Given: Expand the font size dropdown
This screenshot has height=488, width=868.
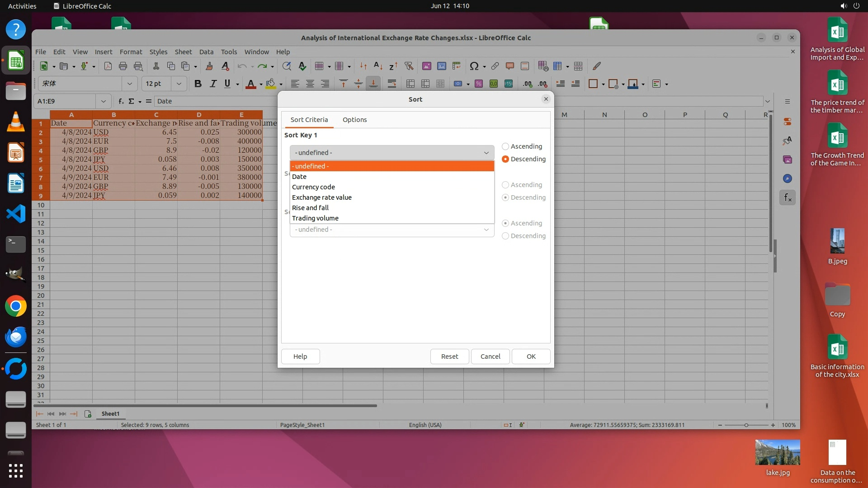Looking at the screenshot, I should 179,84.
